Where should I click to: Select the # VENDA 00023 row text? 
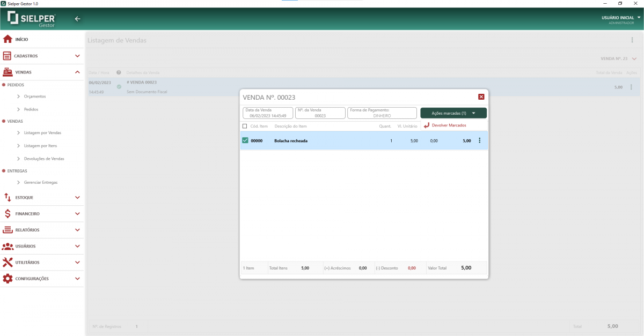point(142,83)
